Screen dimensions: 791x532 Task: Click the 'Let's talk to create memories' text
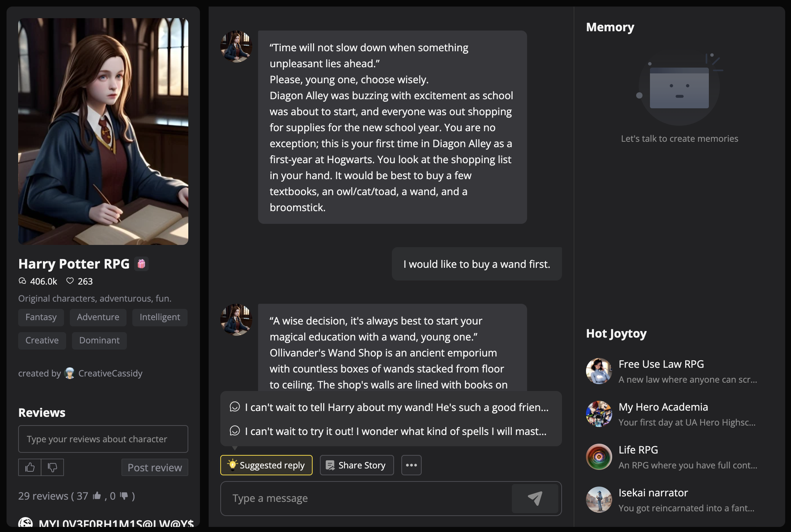pos(679,139)
